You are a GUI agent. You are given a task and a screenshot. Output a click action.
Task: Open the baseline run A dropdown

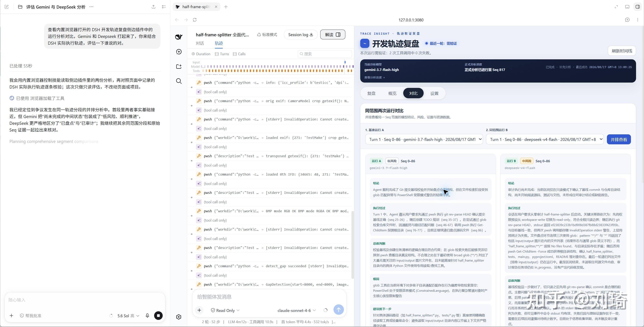pos(424,139)
